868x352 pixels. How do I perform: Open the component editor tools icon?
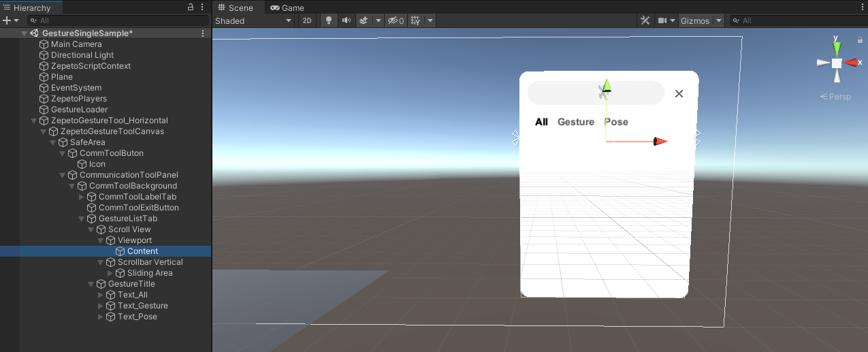click(x=645, y=20)
